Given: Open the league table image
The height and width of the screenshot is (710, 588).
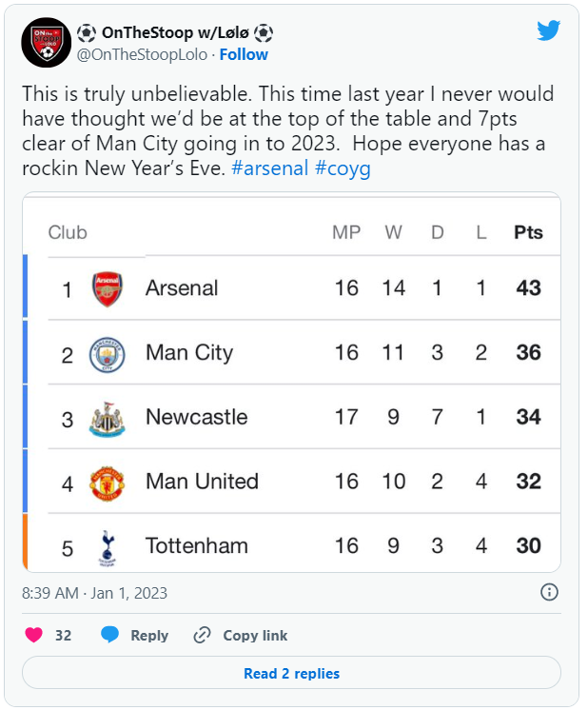Looking at the screenshot, I should tap(291, 382).
